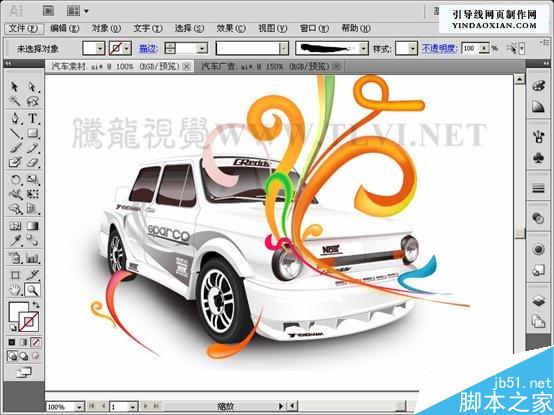The height and width of the screenshot is (415, 554).
Task: Toggle None mode button below swatches
Action: point(35,342)
